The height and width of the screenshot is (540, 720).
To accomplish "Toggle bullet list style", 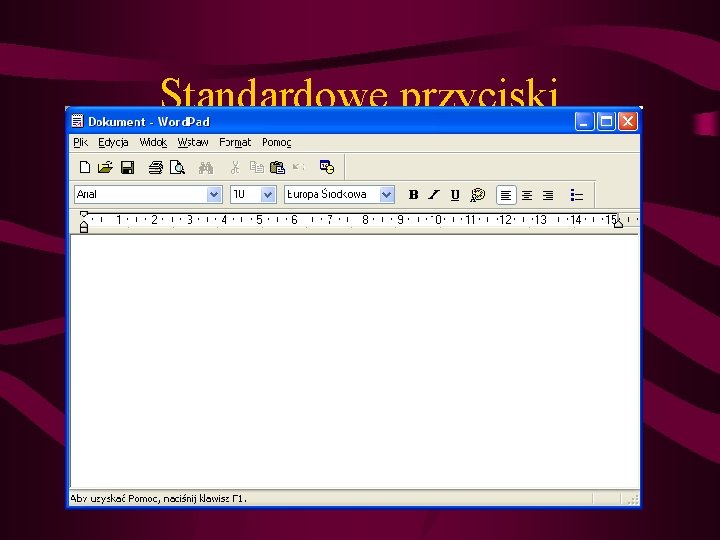I will tap(576, 195).
